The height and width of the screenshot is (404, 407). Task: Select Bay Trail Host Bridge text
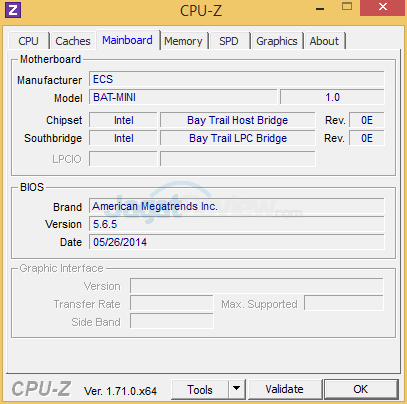[238, 120]
